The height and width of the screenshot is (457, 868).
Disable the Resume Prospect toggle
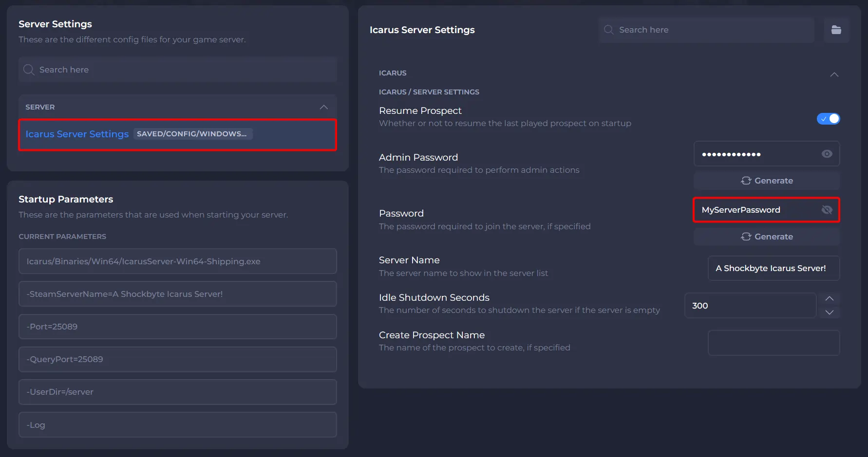(828, 119)
